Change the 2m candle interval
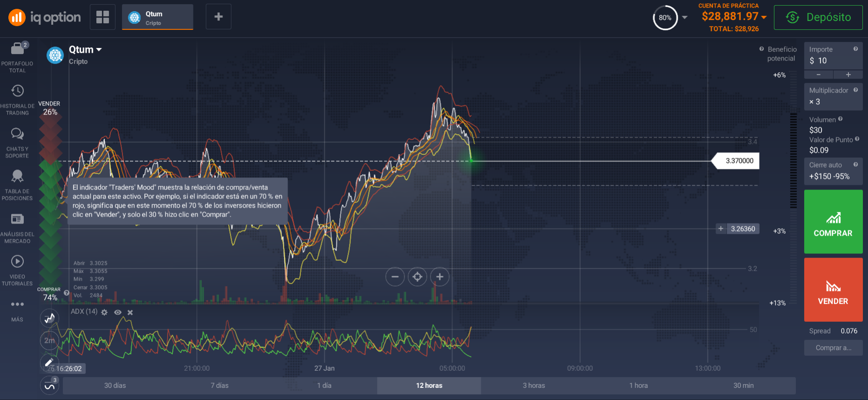 coord(49,340)
